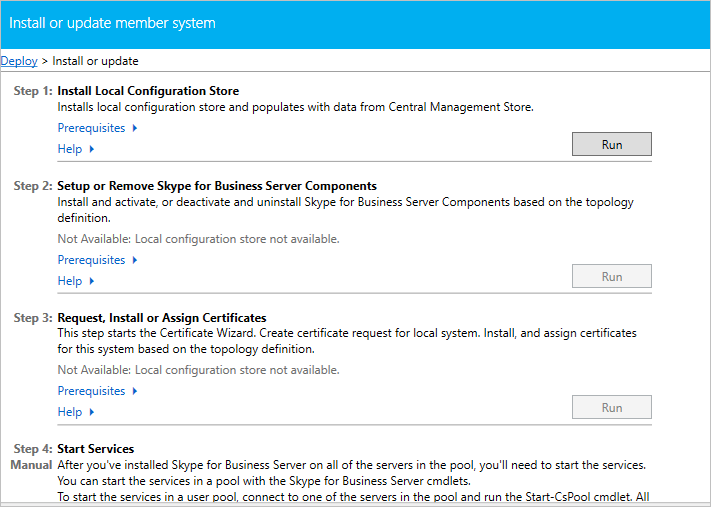This screenshot has height=507, width=711.
Task: Click Step 3's 'Not Available' status message
Action: pyautogui.click(x=198, y=370)
